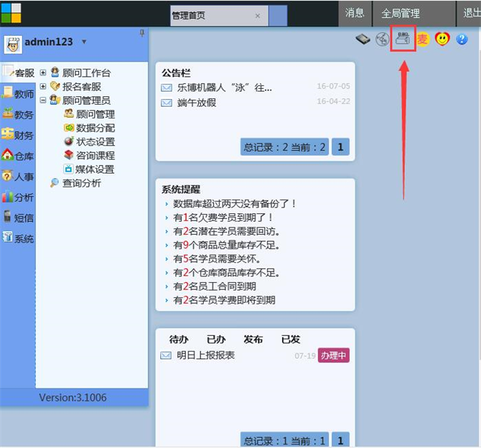Screen dimensions: 481x448
Task: Click the envelope icon beside 端午放假
Action: (167, 103)
